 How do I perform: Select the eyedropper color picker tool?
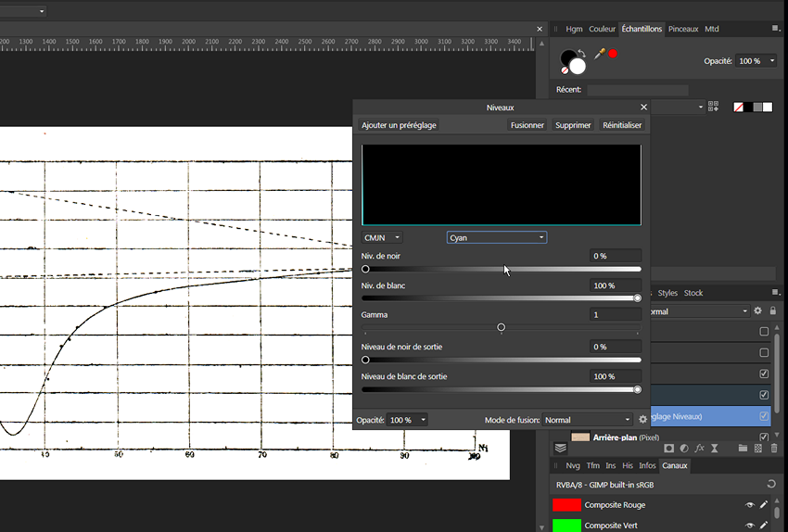tap(599, 54)
